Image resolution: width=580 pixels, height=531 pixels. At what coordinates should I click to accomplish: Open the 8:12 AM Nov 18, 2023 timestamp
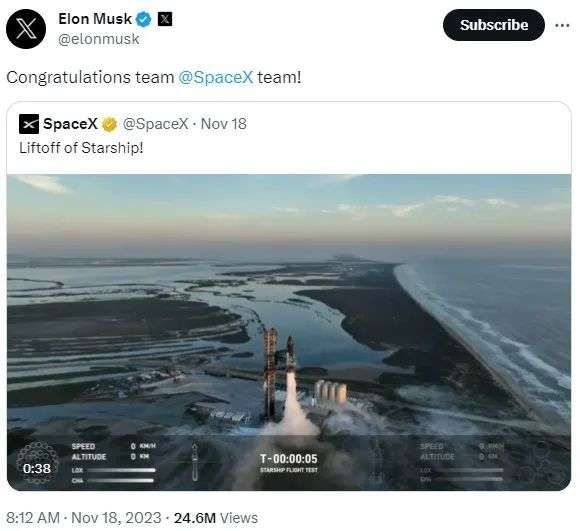(x=84, y=518)
